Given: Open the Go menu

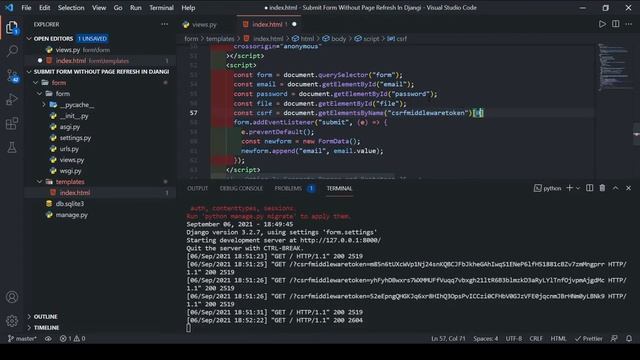Looking at the screenshot, I should coord(118,8).
